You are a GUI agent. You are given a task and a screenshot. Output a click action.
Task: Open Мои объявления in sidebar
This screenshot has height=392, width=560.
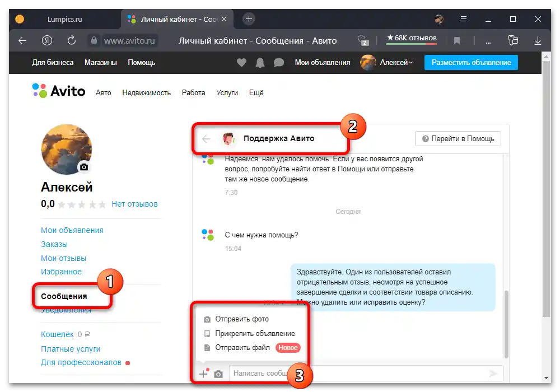(x=72, y=230)
